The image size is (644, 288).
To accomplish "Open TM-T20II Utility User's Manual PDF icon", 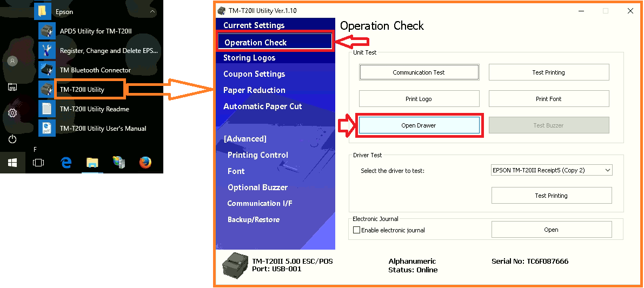I will click(x=47, y=128).
